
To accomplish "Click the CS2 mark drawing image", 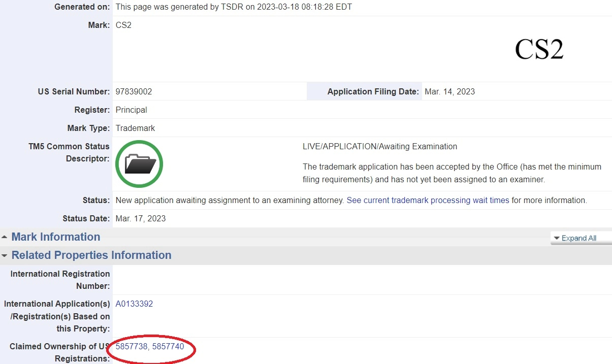I will coord(539,50).
